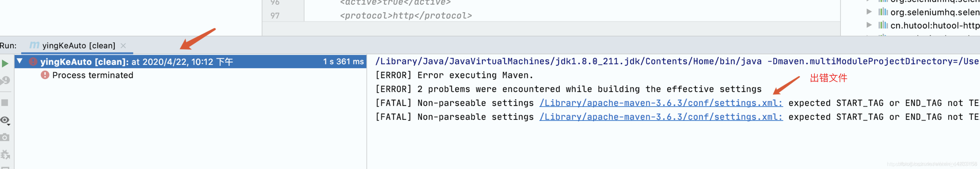This screenshot has height=169, width=980.
Task: Collapse the yingKeAuto [clean] tree node
Action: click(x=20, y=61)
